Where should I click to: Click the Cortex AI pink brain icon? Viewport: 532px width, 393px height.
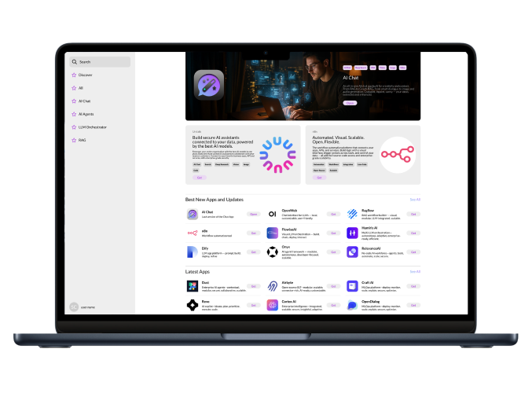pos(272,305)
